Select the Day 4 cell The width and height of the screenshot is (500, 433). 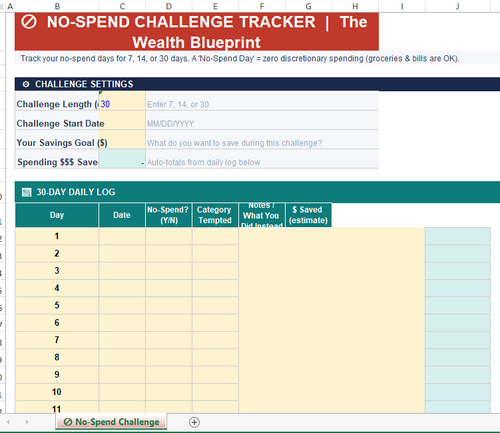[57, 288]
